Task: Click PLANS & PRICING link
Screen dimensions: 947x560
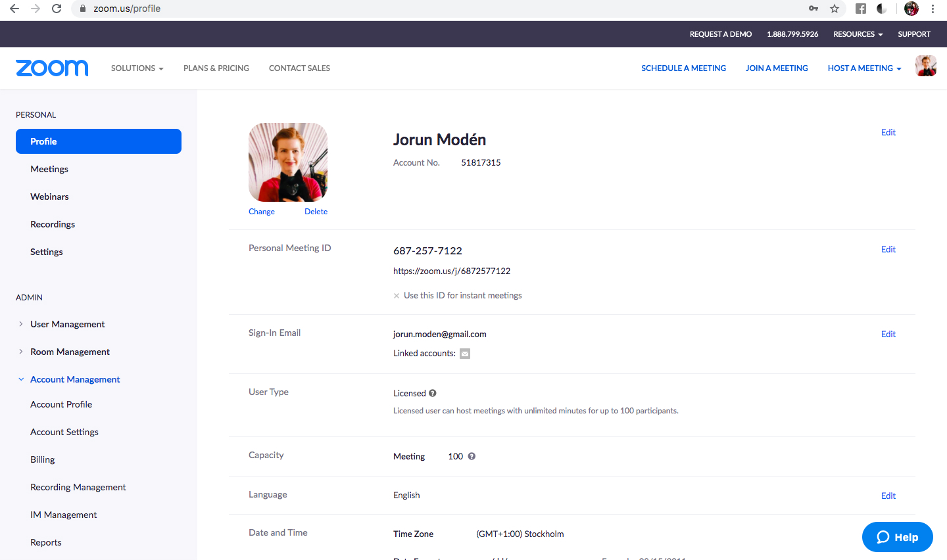Action: pyautogui.click(x=216, y=68)
